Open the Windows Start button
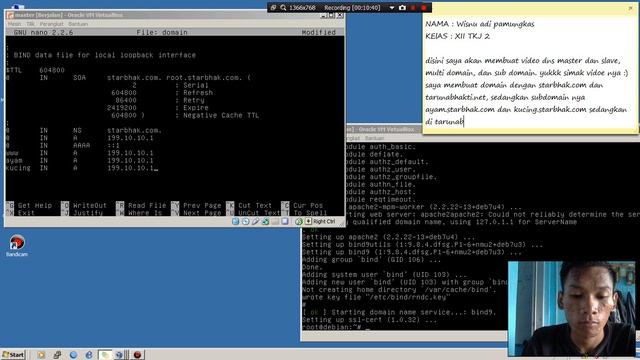640x360 pixels. [x=13, y=354]
